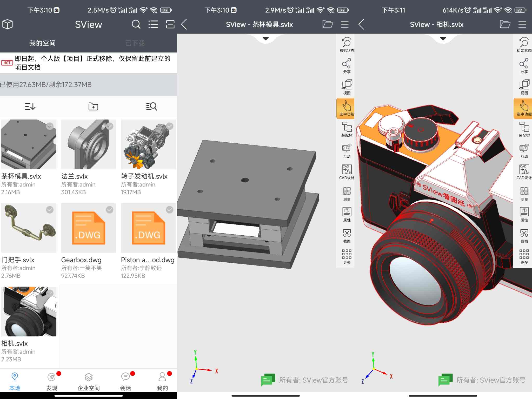This screenshot has width=532, height=399.
Task: Tick the select circle on 法兰.svlx
Action: click(x=110, y=126)
